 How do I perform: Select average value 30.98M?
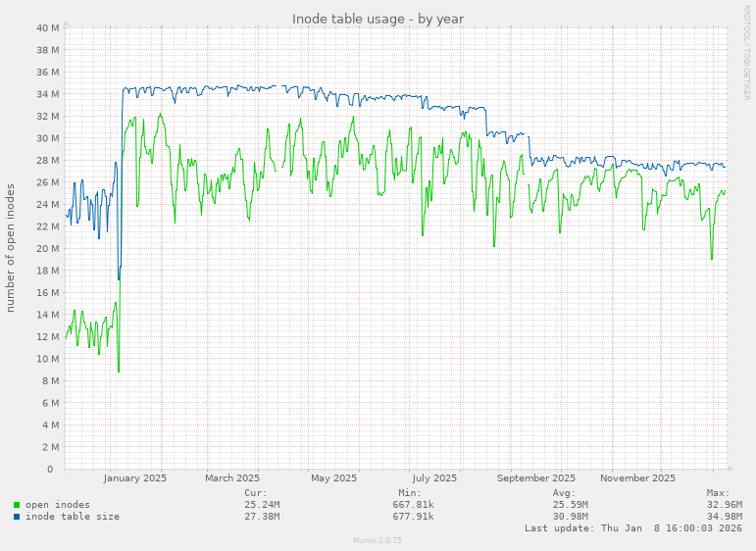[x=571, y=517]
